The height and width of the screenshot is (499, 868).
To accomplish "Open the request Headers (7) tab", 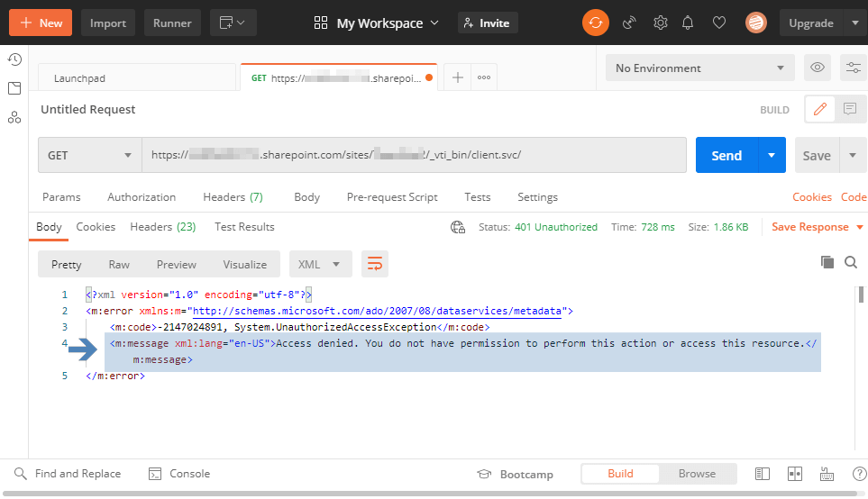I will coord(233,197).
